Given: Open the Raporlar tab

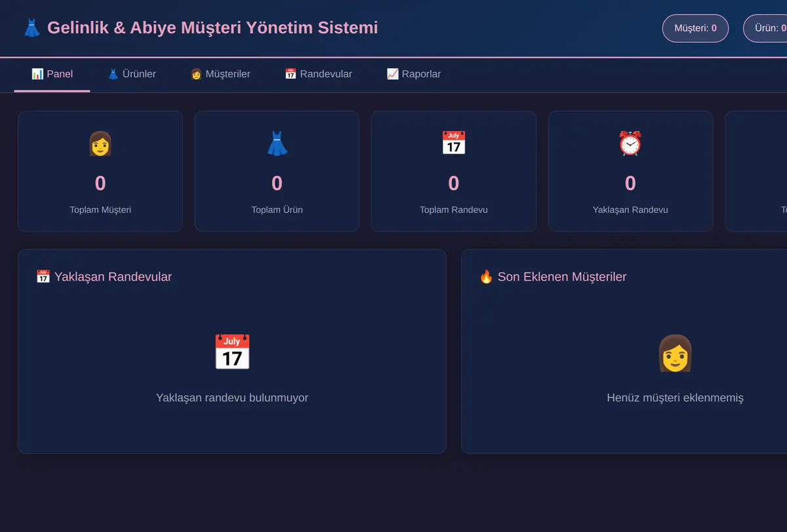Looking at the screenshot, I should click(x=413, y=74).
